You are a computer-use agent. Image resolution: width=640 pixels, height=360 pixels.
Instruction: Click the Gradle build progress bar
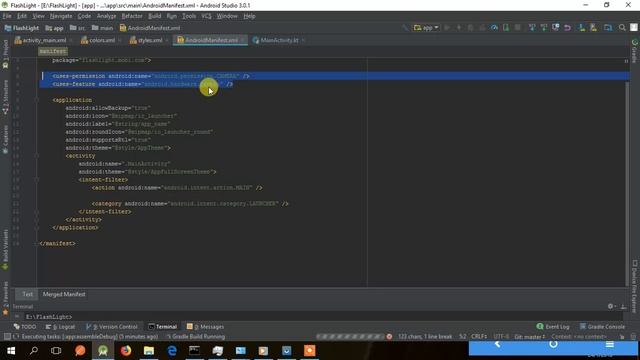pyautogui.click(x=350, y=337)
